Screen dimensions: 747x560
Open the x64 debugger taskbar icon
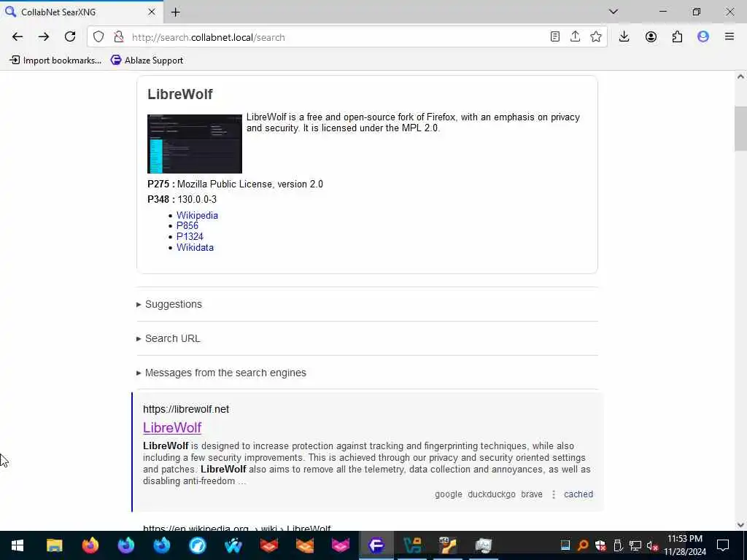pos(448,545)
